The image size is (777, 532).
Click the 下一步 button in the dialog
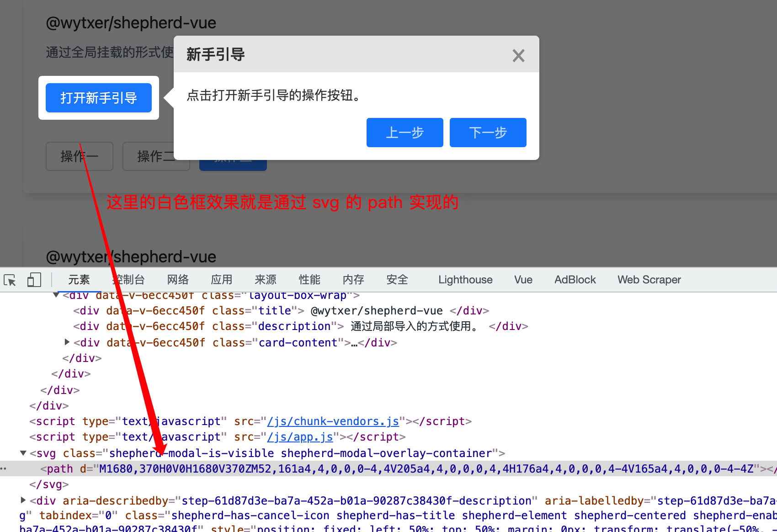click(488, 133)
